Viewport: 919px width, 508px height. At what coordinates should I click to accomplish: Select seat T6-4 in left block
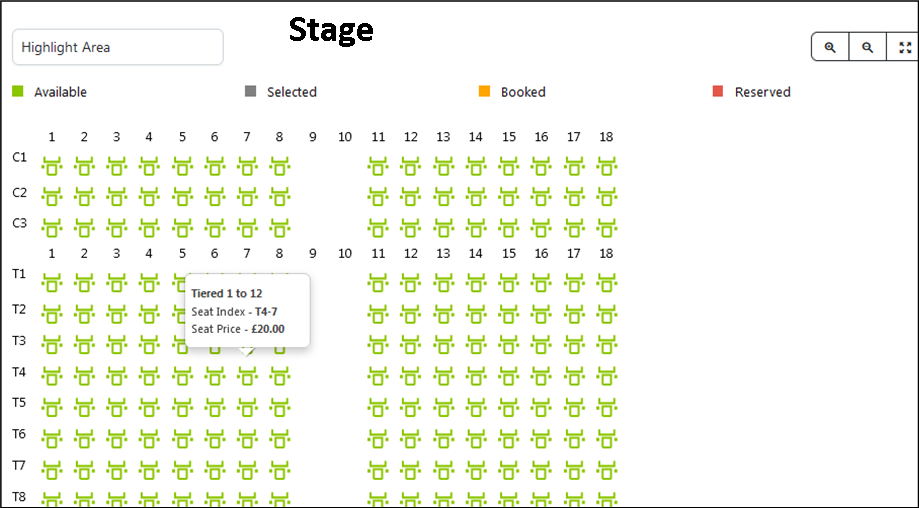(x=149, y=438)
